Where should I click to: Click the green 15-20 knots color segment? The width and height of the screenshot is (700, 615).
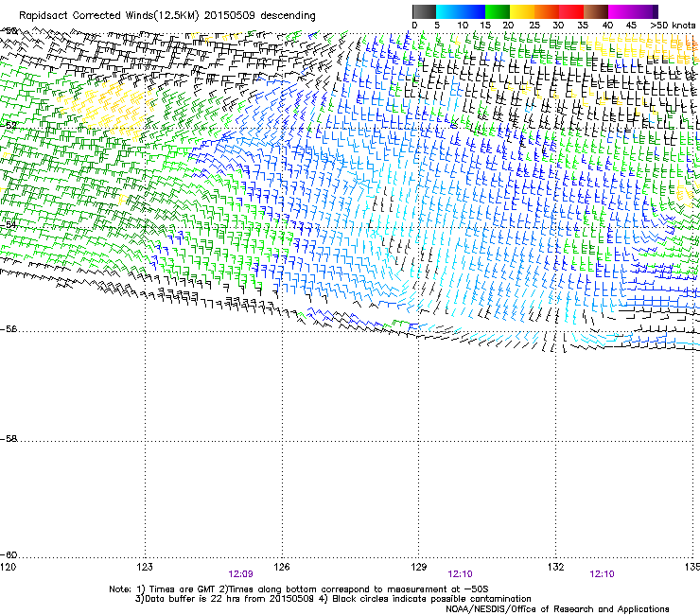(x=498, y=11)
